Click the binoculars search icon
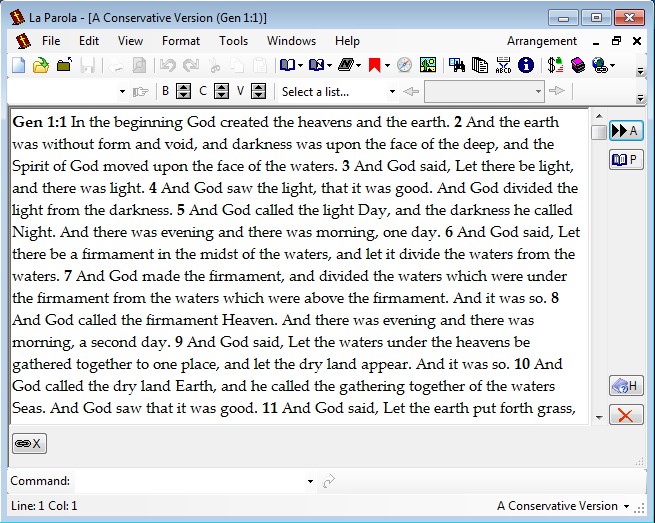This screenshot has height=523, width=655. pos(457,66)
